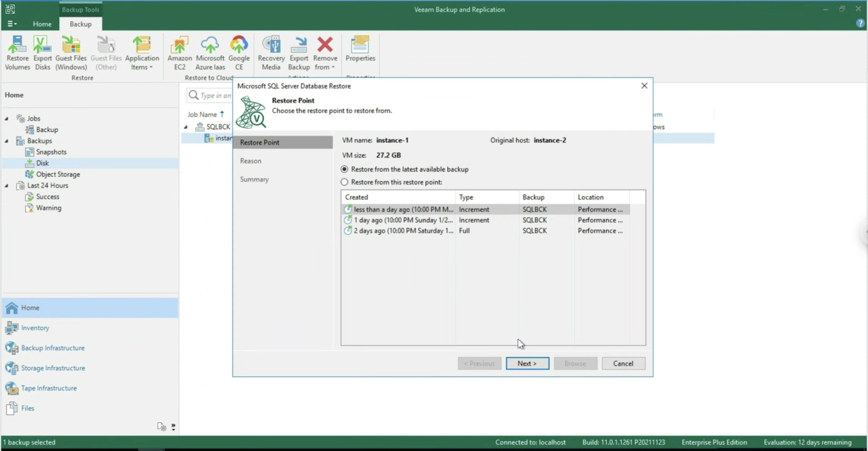
Task: Close the SQL Server Database Restore dialog
Action: tap(644, 86)
